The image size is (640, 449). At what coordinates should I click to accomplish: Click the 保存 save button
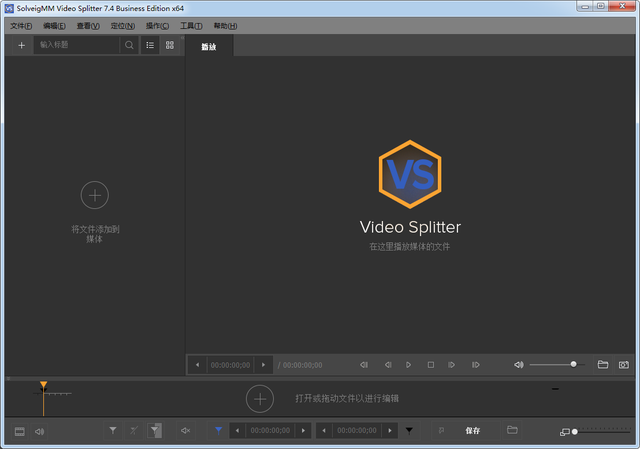(473, 430)
